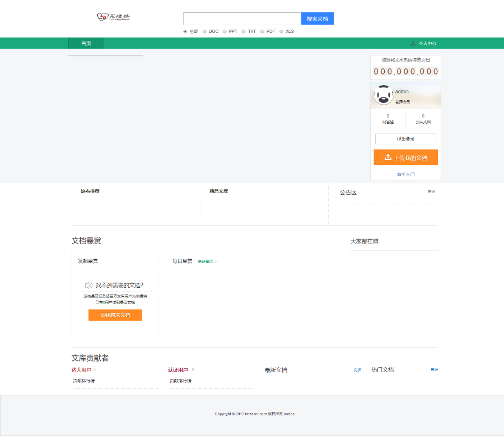Click 贡献排行榜 under 达人用户
This screenshot has height=436, width=504.
[83, 381]
